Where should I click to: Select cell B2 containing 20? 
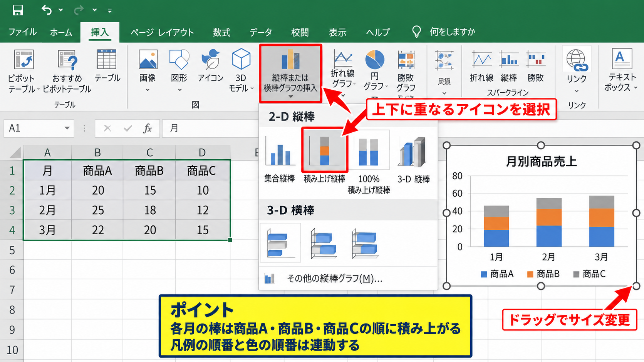97,190
